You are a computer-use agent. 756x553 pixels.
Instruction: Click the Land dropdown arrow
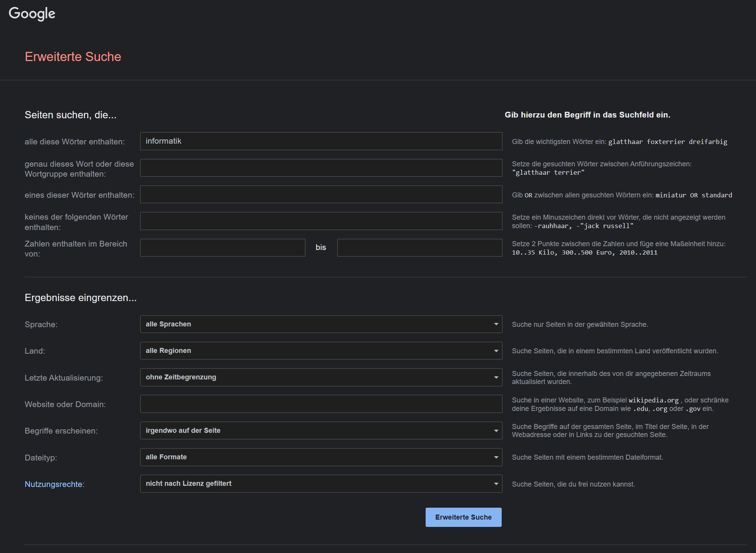496,351
